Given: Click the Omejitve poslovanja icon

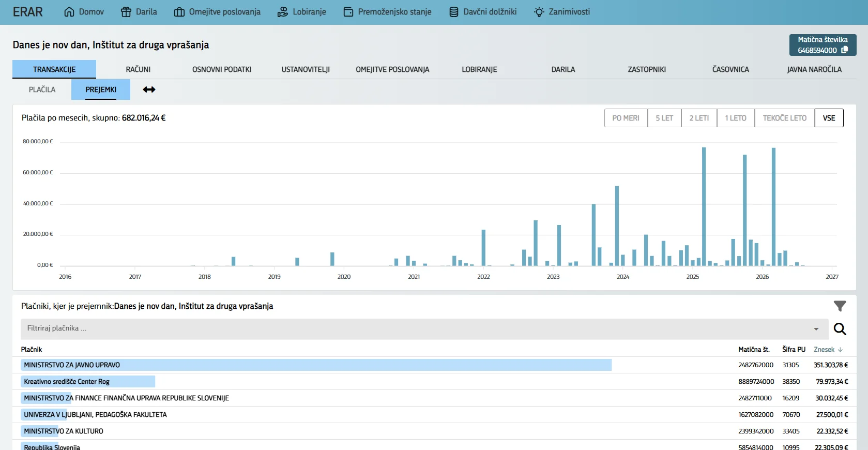Looking at the screenshot, I should tap(179, 12).
